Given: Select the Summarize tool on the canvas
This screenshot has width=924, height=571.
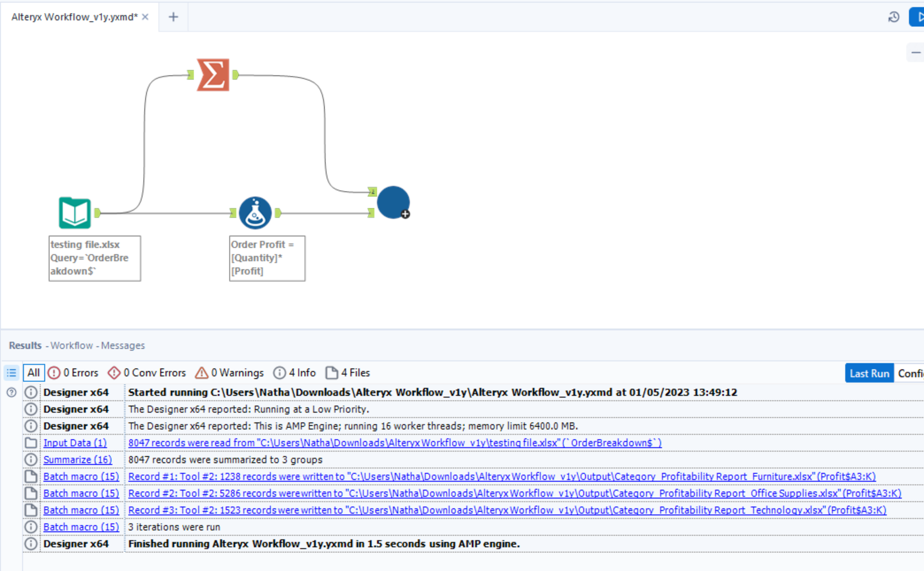Looking at the screenshot, I should pos(213,75).
